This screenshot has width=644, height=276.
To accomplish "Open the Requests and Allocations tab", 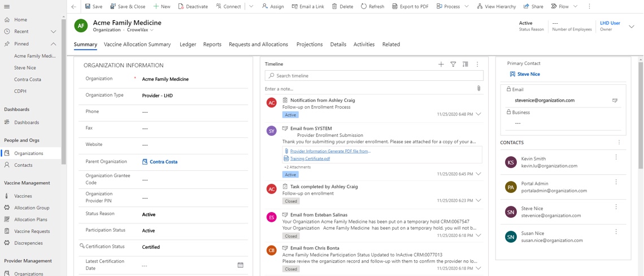I will tap(258, 44).
